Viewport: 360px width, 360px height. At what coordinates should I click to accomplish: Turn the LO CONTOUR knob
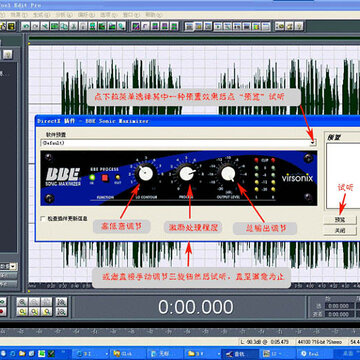[145, 173]
